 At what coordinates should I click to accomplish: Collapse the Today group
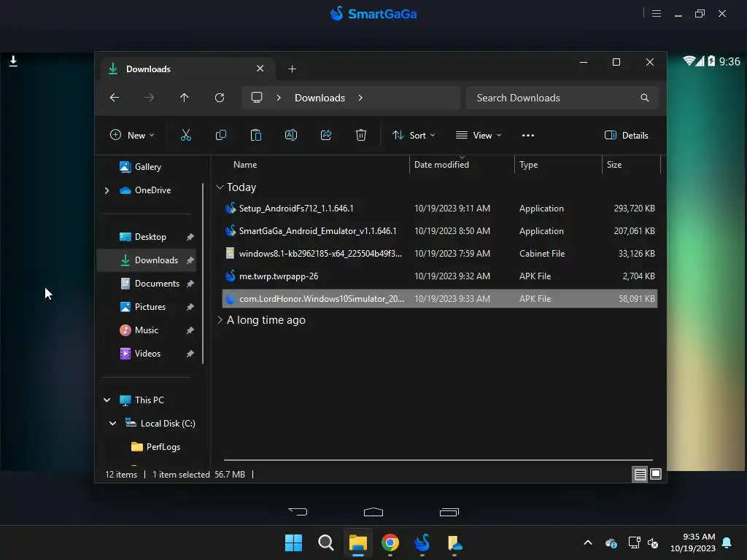220,187
